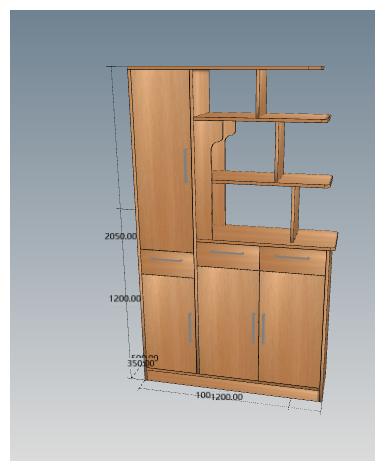This screenshot has width=375, height=471.
Task: Click the 1200.00 width dimension at bottom
Action: pos(227,397)
